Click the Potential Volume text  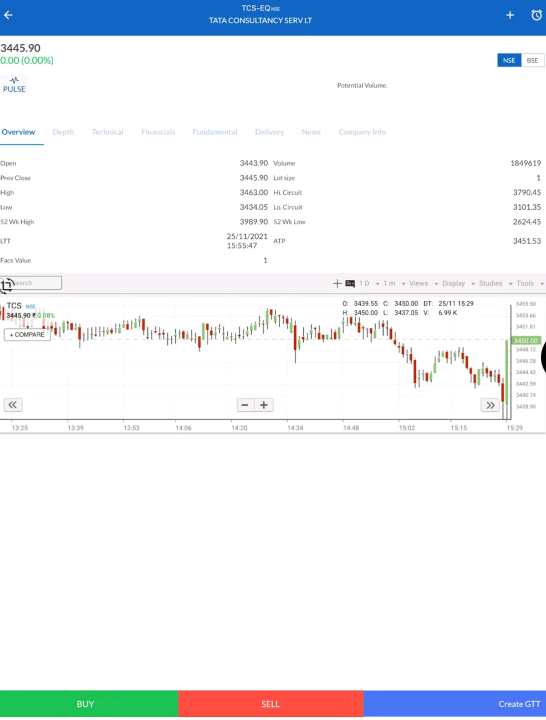362,85
